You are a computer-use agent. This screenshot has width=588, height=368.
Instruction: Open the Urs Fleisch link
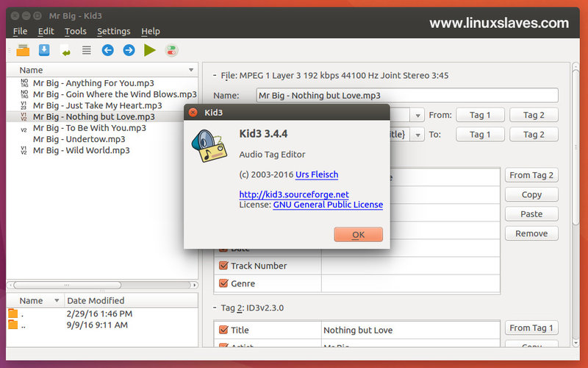317,174
